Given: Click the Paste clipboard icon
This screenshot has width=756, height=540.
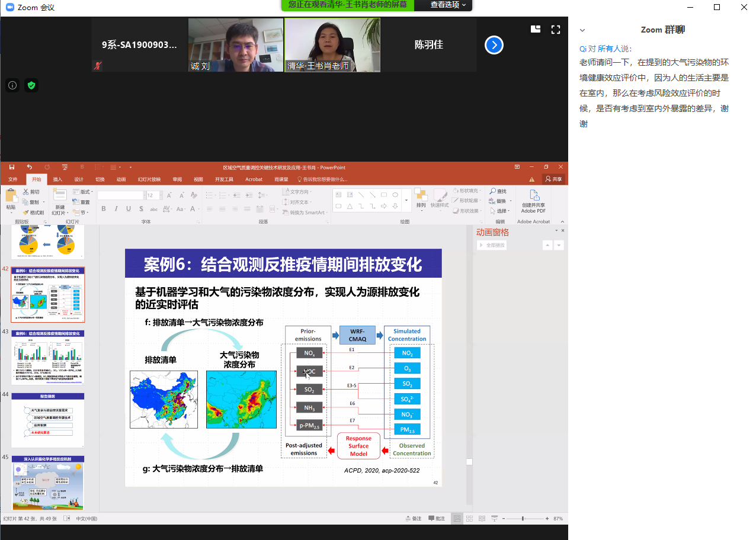Looking at the screenshot, I should 11,199.
